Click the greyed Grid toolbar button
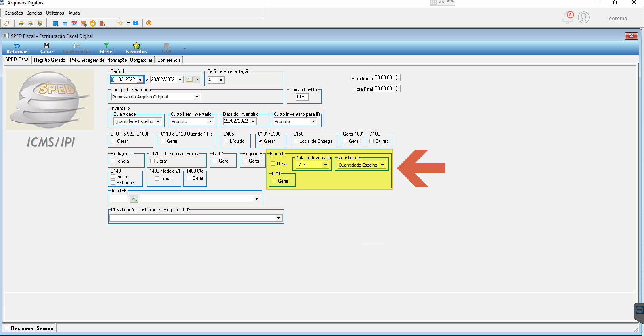 click(166, 48)
